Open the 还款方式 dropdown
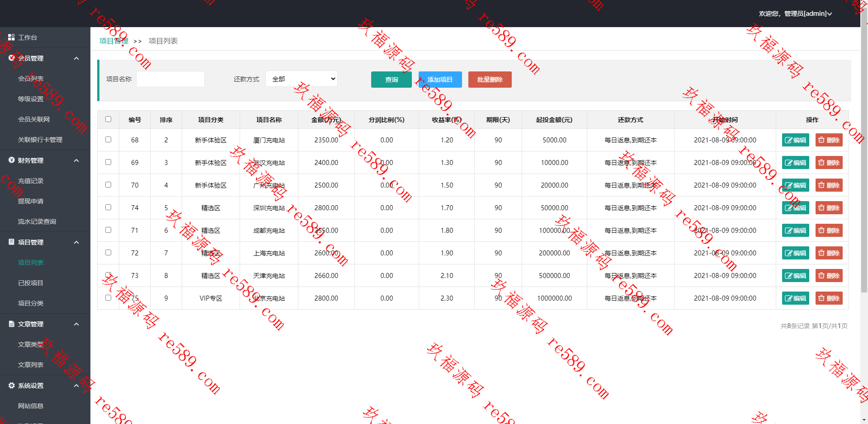The image size is (868, 424). [x=302, y=79]
